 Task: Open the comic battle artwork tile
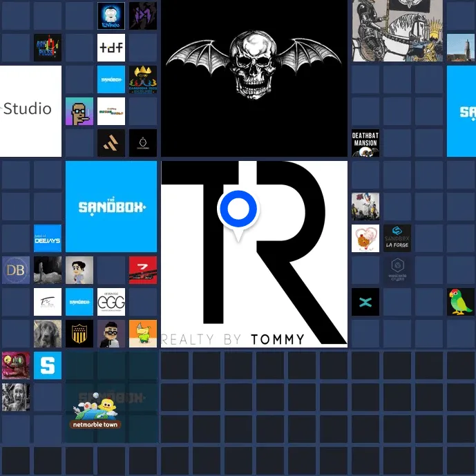365,207
